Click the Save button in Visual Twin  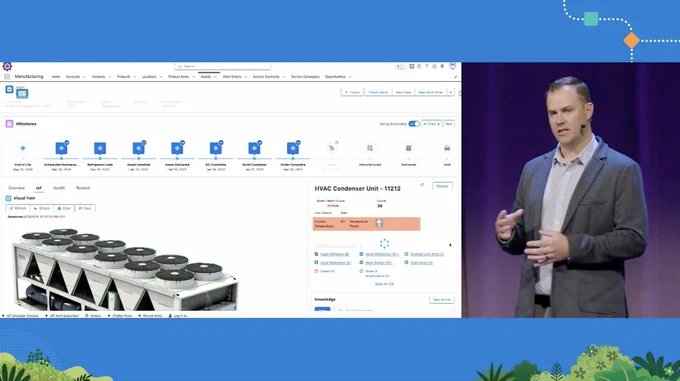85,208
